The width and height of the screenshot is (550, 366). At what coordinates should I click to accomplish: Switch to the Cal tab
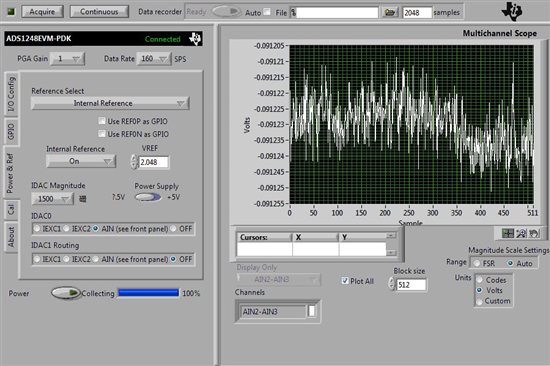(x=11, y=209)
